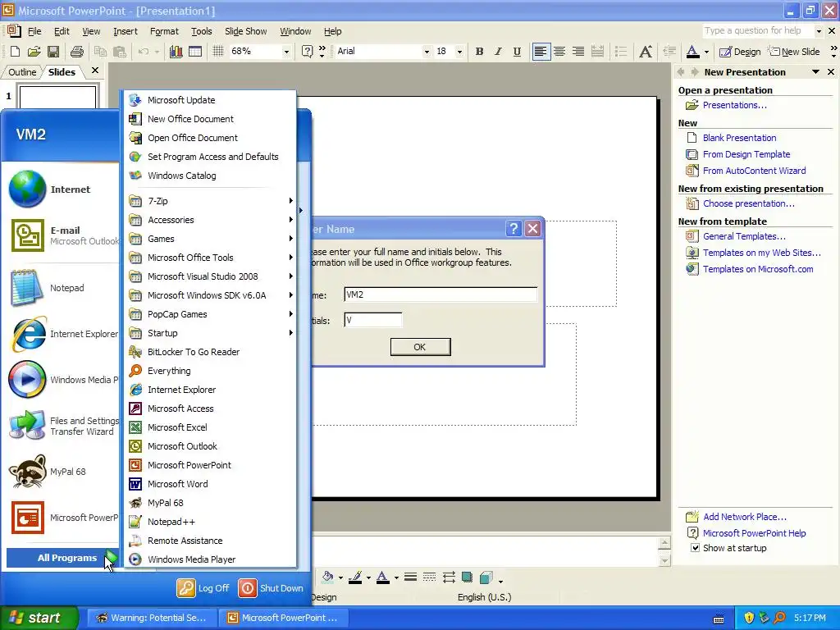840x630 pixels.
Task: Click the Font Color A icon in formatting toolbar
Action: pyautogui.click(x=692, y=52)
